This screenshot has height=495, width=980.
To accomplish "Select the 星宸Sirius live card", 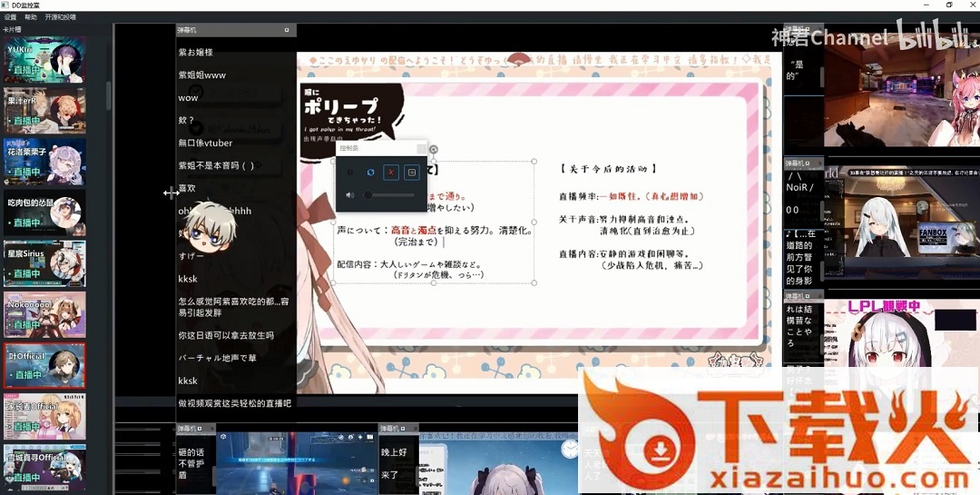I will (x=44, y=263).
